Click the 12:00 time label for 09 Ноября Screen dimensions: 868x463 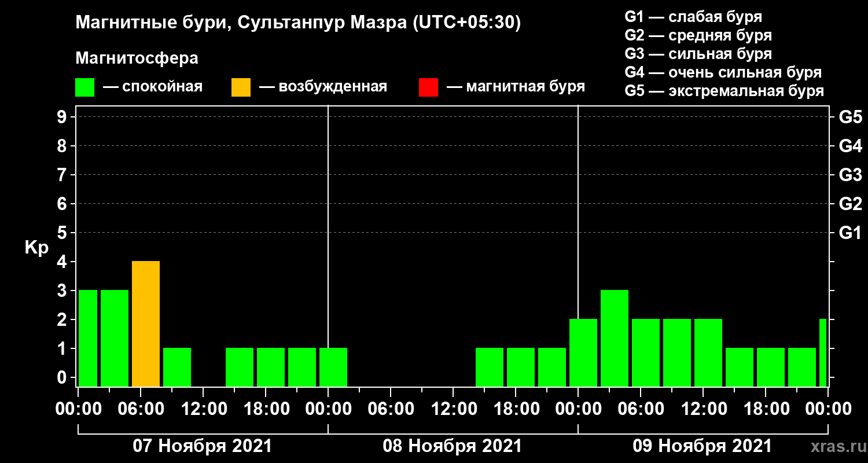pyautogui.click(x=703, y=409)
